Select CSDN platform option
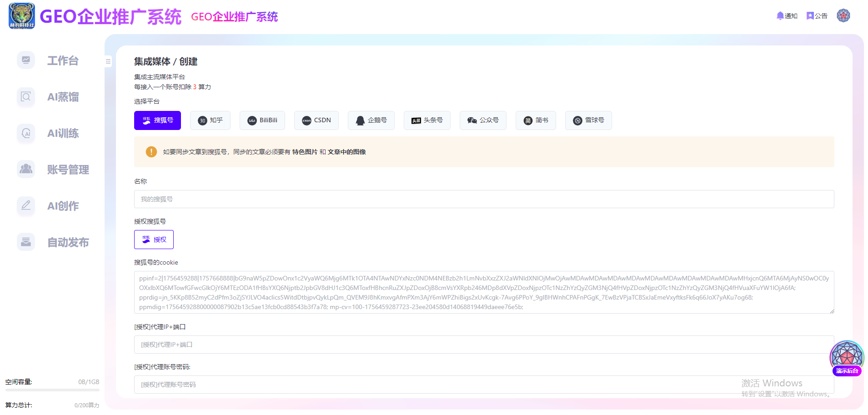 point(316,120)
